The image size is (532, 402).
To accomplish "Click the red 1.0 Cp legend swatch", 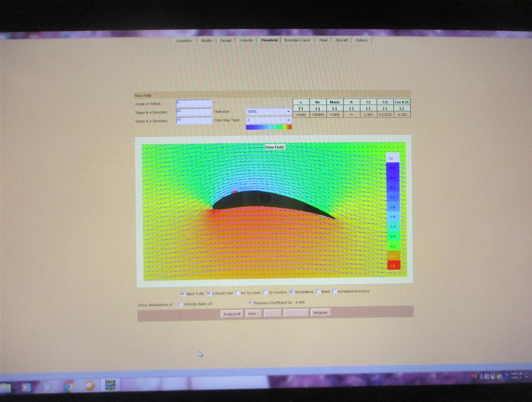I will coord(393,265).
